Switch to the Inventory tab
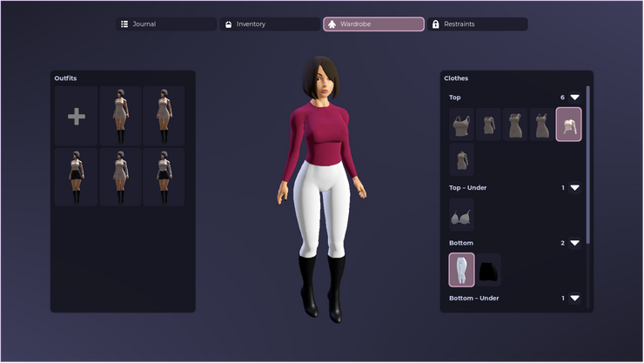The image size is (644, 363). [x=270, y=24]
